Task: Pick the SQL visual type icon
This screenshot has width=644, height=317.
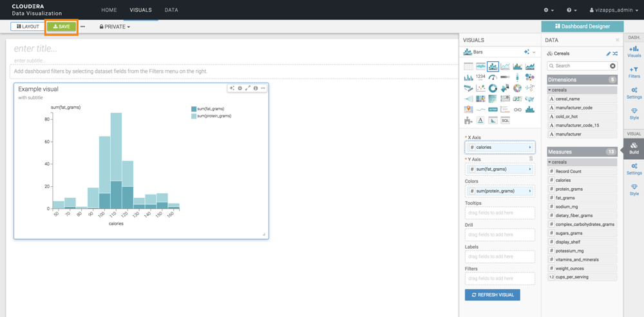Action: click(x=505, y=120)
